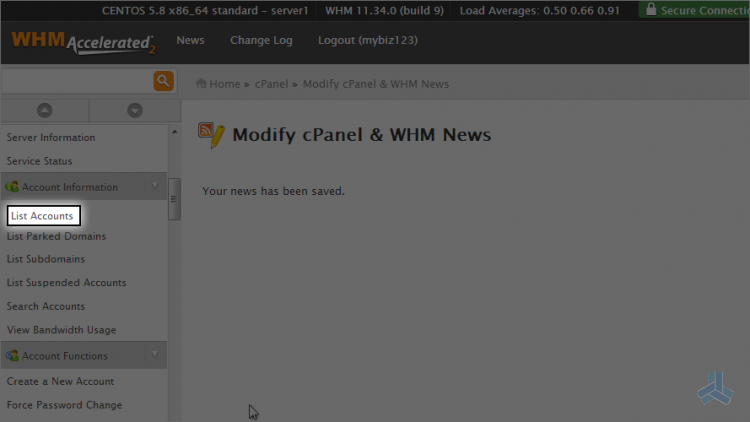Click the Load Averages status text

coord(540,11)
